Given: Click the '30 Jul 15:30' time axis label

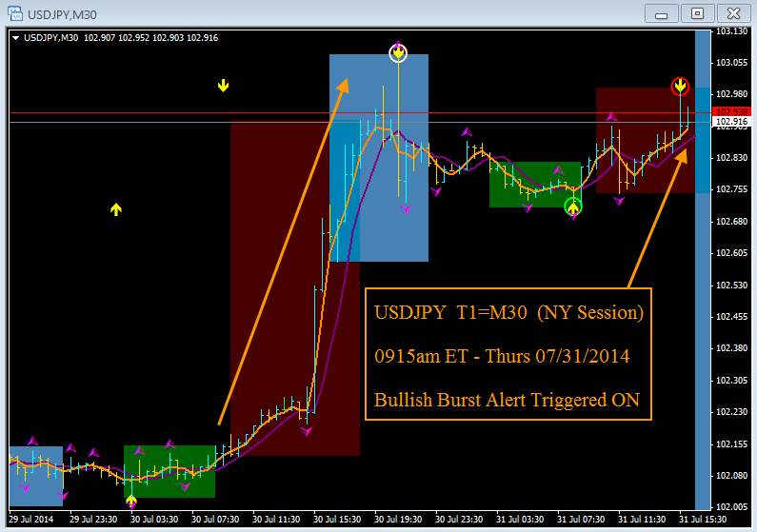Looking at the screenshot, I should (x=337, y=520).
